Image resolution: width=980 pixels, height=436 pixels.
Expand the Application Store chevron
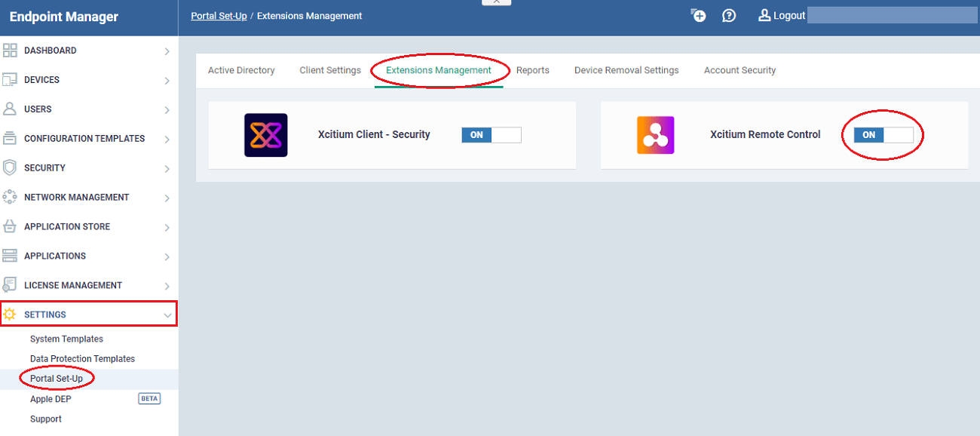click(x=167, y=228)
